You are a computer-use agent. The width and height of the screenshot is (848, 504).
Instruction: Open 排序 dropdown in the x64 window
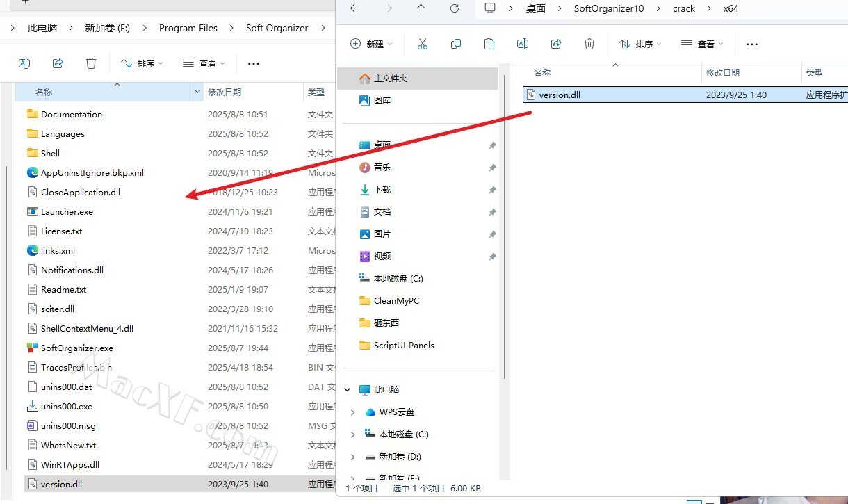coord(640,44)
